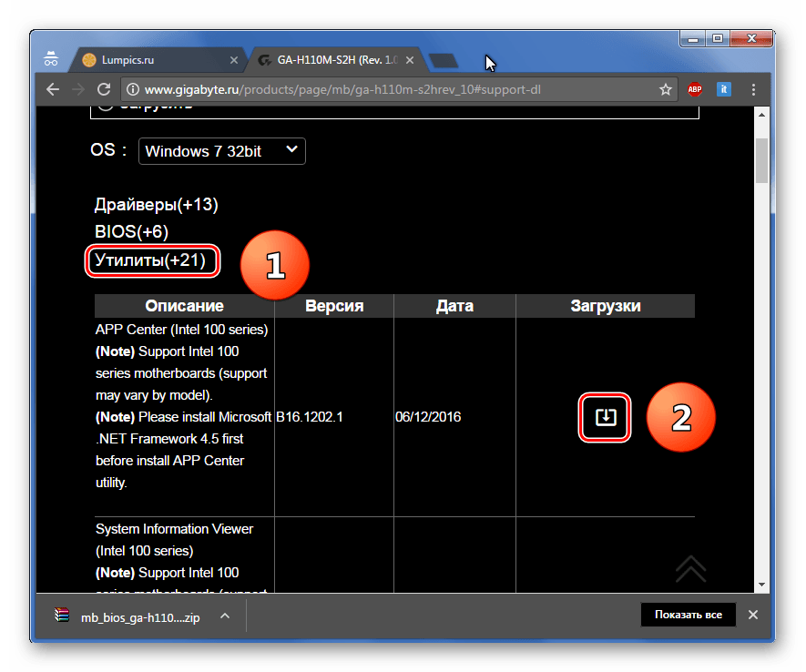Click the APP Center download icon

point(606,418)
